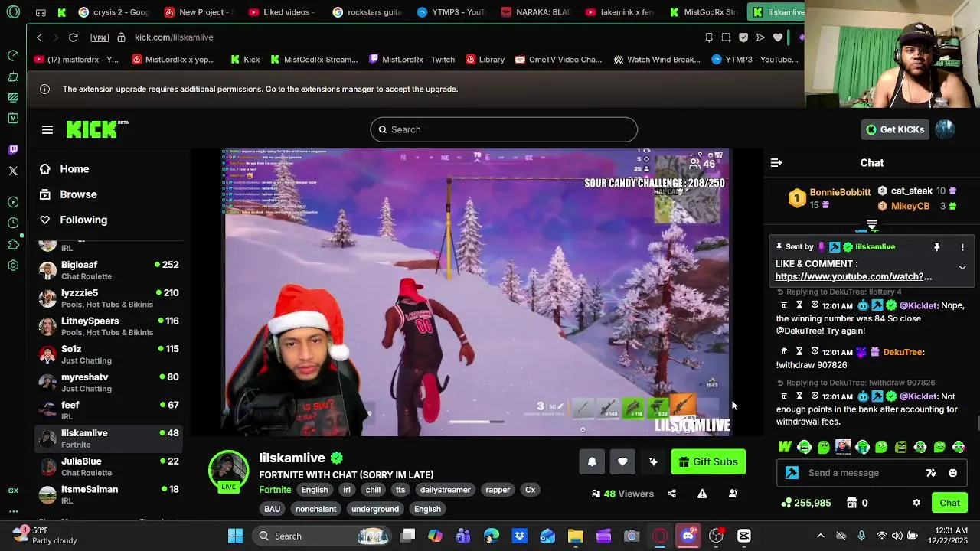Open Opera sidebar extensions cube
Viewport: 980px width, 551px height.
(13, 244)
